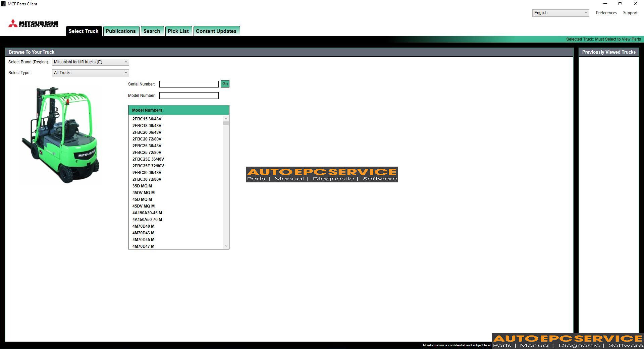Expand the Select Brand (Region) dropdown
This screenshot has height=349, width=644.
(x=91, y=62)
